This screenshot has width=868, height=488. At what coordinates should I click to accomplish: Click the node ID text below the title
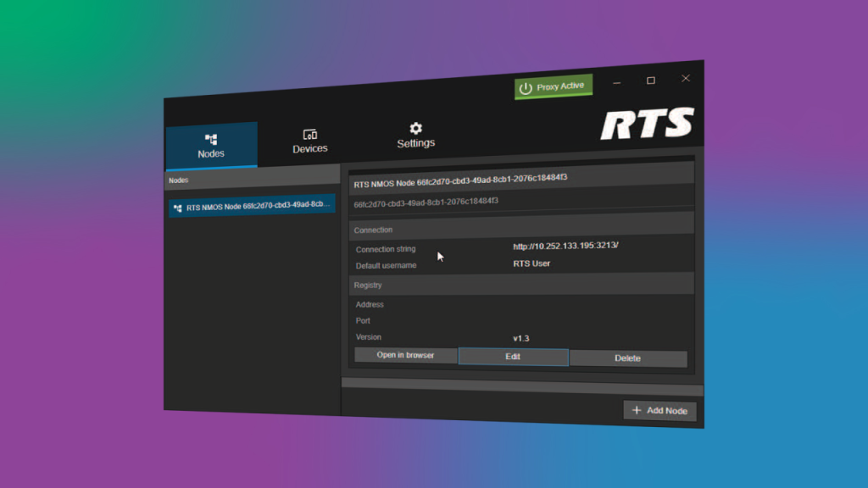click(426, 202)
